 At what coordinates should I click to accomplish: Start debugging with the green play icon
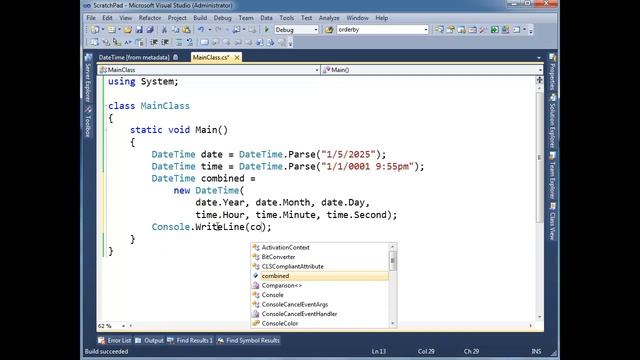pyautogui.click(x=267, y=30)
